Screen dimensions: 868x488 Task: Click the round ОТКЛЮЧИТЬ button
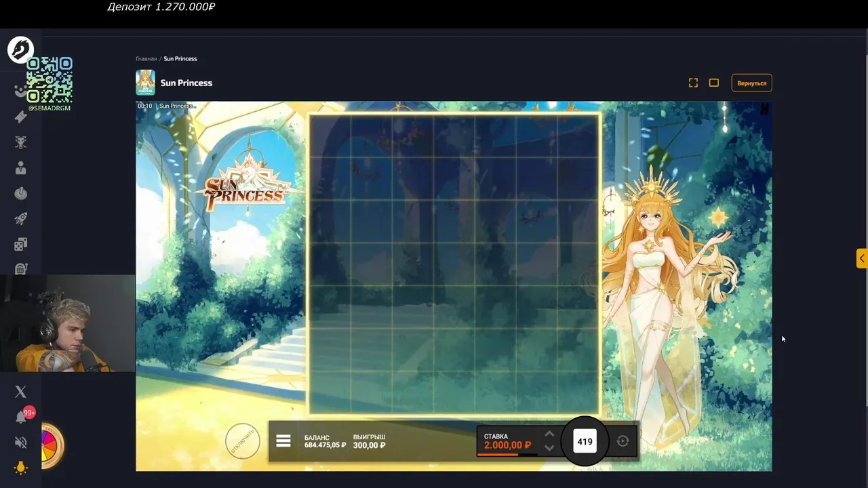(243, 441)
